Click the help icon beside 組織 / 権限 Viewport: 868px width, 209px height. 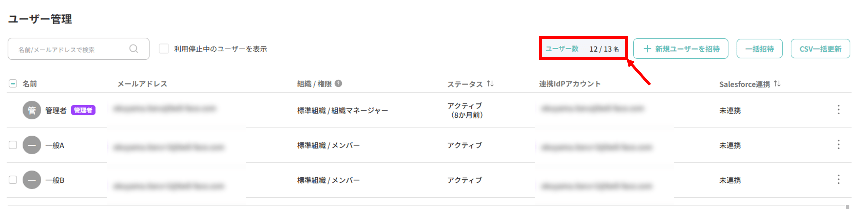click(338, 83)
